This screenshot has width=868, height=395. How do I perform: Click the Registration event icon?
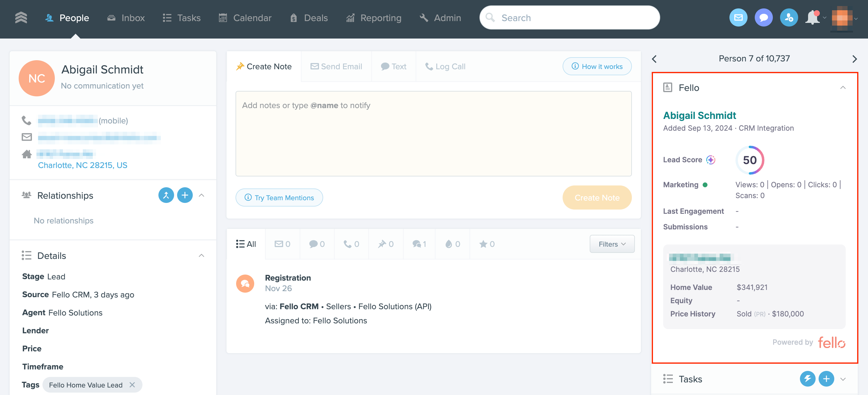click(245, 284)
